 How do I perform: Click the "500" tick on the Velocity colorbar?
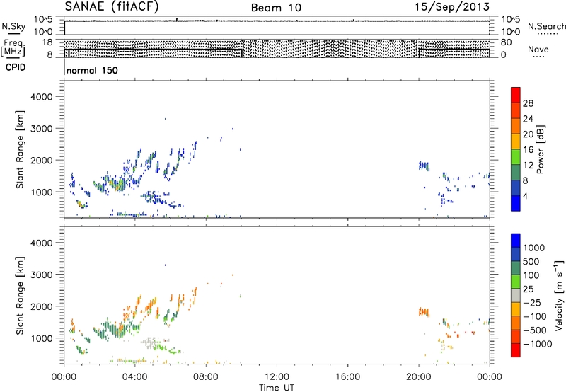point(531,261)
